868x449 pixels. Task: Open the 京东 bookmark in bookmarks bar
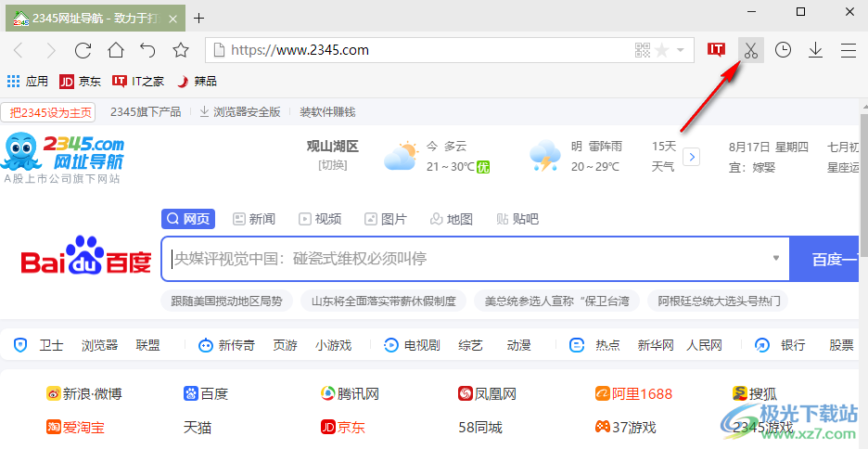click(x=81, y=82)
